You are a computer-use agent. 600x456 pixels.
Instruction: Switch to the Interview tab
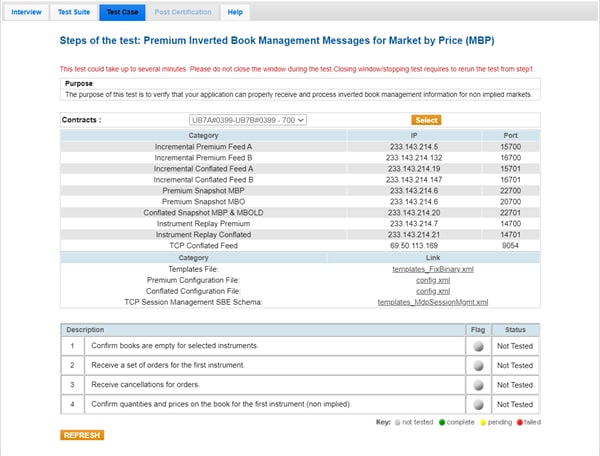tap(25, 12)
